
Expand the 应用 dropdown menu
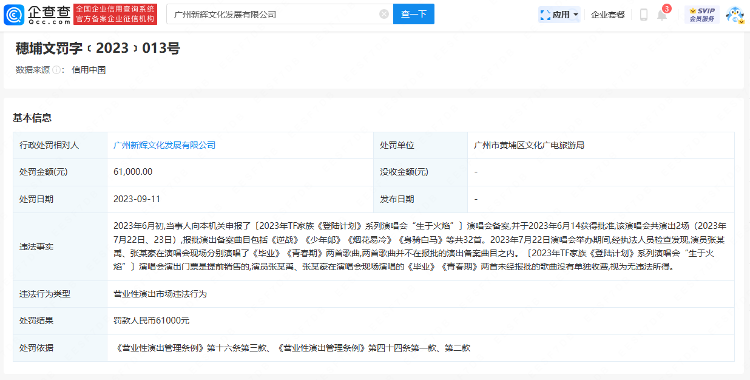(560, 14)
